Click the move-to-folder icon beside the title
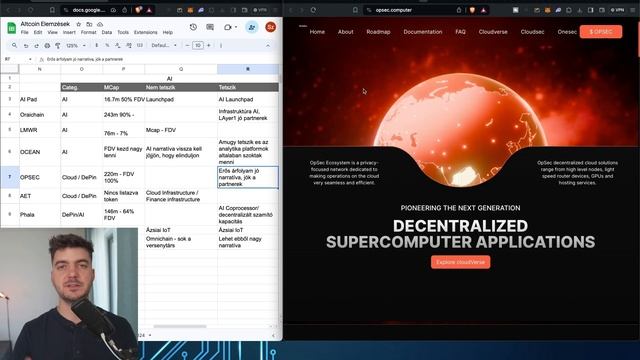Image resolution: width=640 pixels, height=360 pixels. click(89, 24)
